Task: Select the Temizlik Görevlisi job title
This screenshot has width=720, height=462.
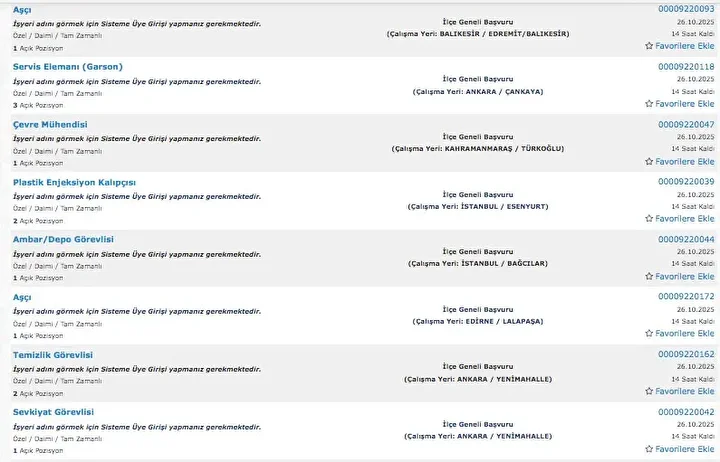Action: coord(53,355)
